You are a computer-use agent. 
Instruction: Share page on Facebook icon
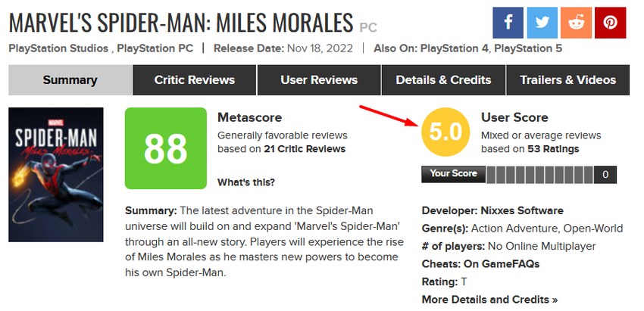tap(508, 23)
